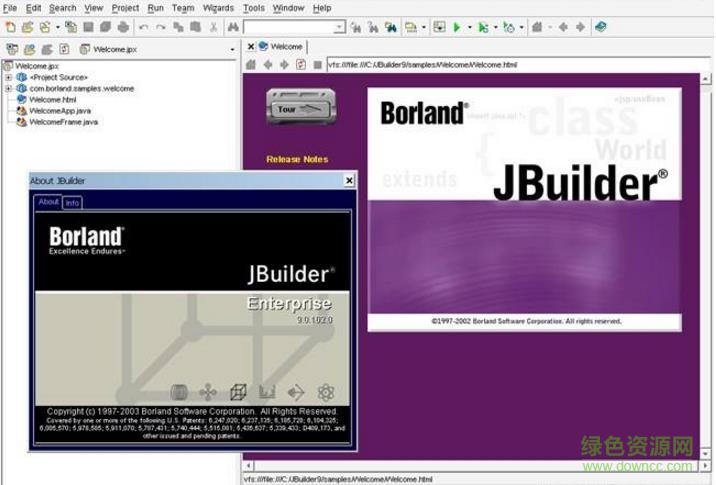Expand the <Project Source> tree node

tap(8, 77)
